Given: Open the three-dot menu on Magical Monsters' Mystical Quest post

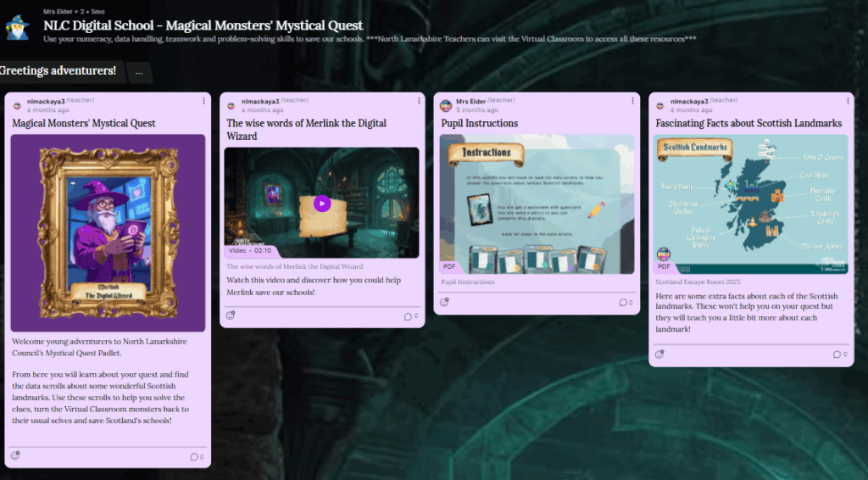Looking at the screenshot, I should 204,101.
